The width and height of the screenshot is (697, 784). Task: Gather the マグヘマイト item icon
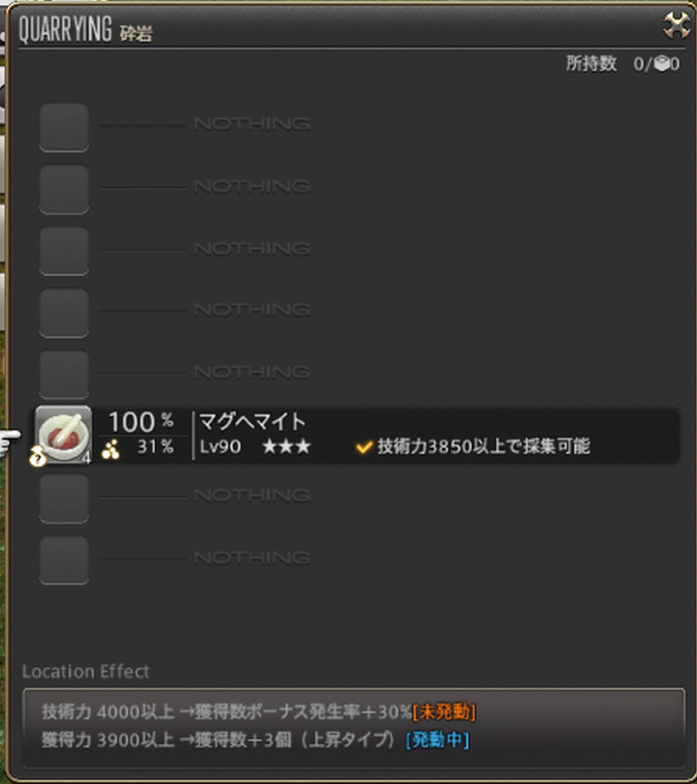63,434
